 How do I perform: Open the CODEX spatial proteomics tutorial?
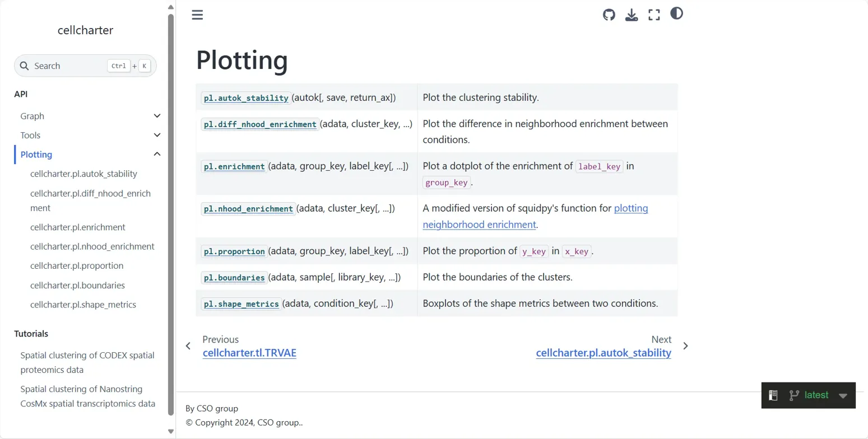(87, 362)
